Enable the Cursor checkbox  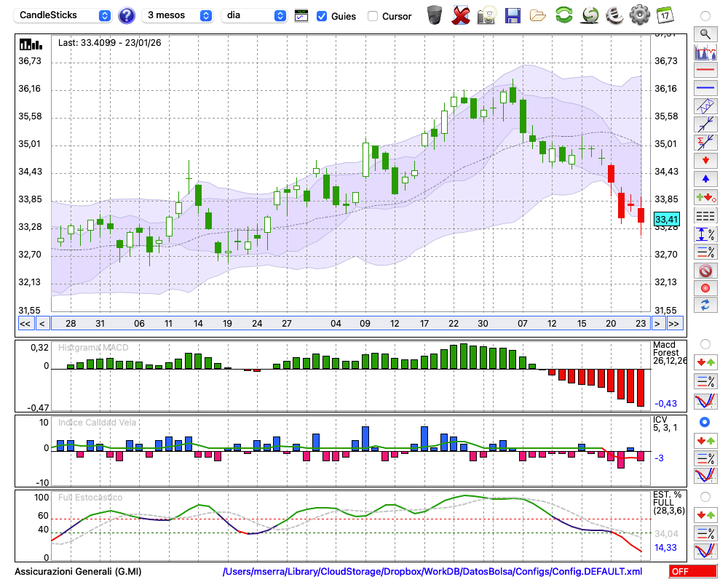(373, 16)
